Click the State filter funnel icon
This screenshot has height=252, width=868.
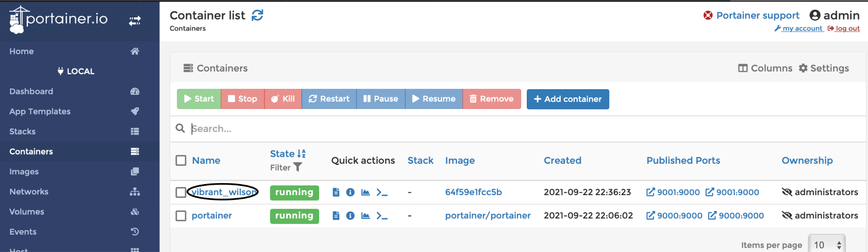point(298,167)
